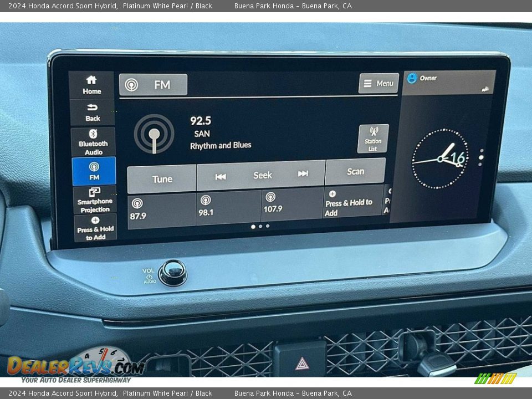The height and width of the screenshot is (399, 532).
Task: Open Bluetooth Audio source
Action: [93, 142]
